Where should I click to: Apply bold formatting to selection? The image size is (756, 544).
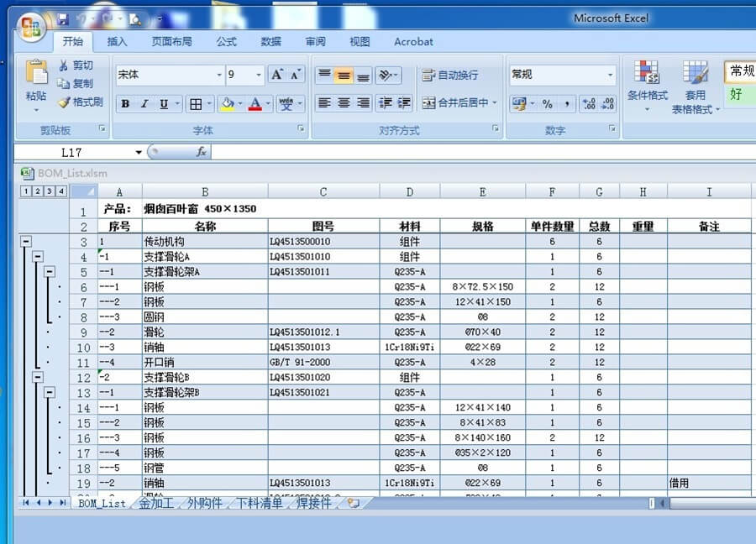[125, 103]
